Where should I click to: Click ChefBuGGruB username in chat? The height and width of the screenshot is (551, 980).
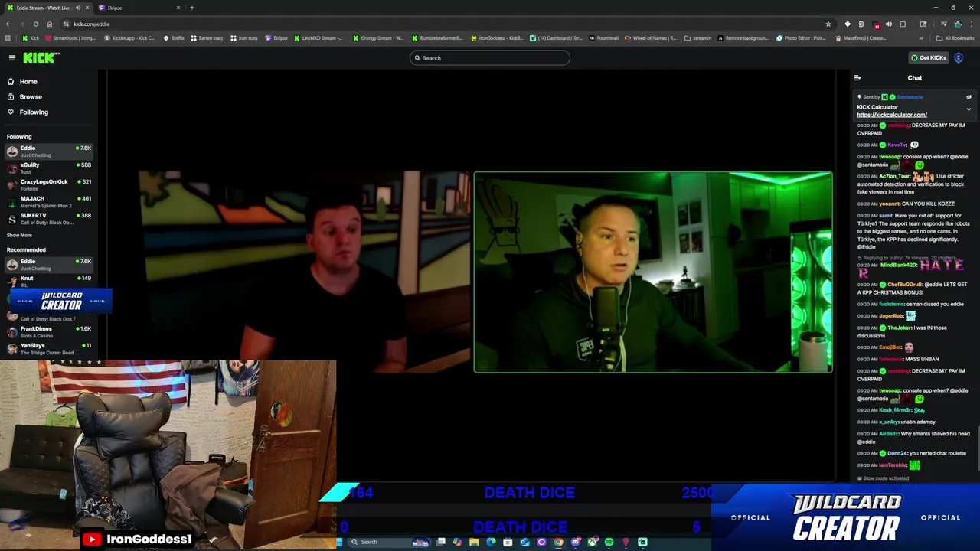[904, 285]
